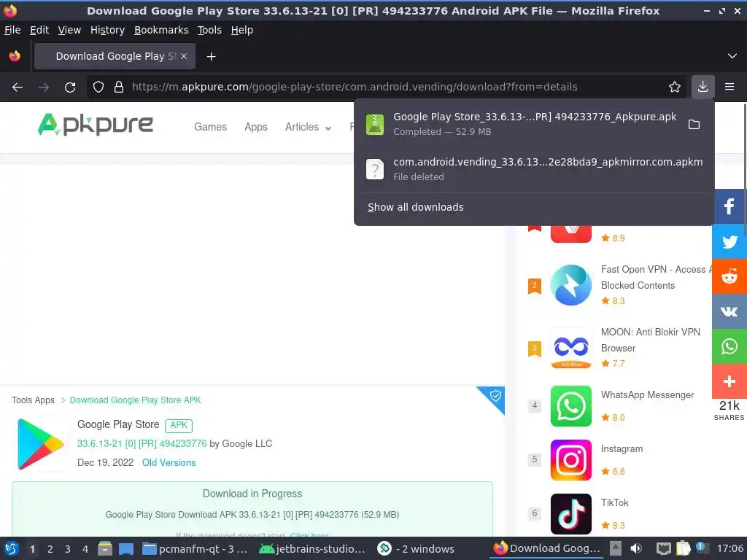Expand the list all tabs dropdown

732,56
